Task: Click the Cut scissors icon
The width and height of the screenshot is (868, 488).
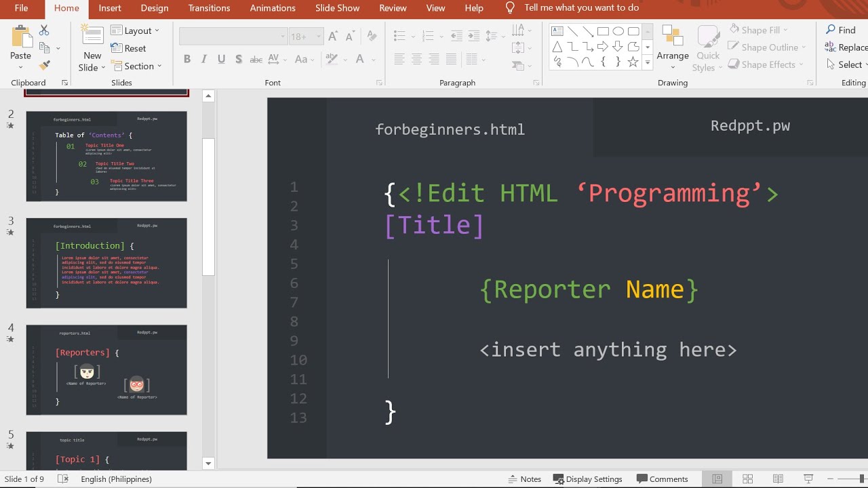Action: pyautogui.click(x=44, y=30)
